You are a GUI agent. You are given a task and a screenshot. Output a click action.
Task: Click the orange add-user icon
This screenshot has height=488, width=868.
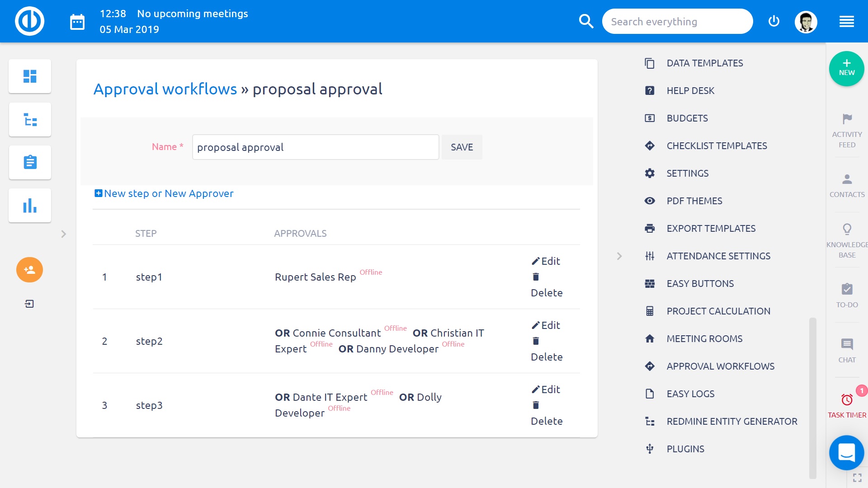(29, 270)
